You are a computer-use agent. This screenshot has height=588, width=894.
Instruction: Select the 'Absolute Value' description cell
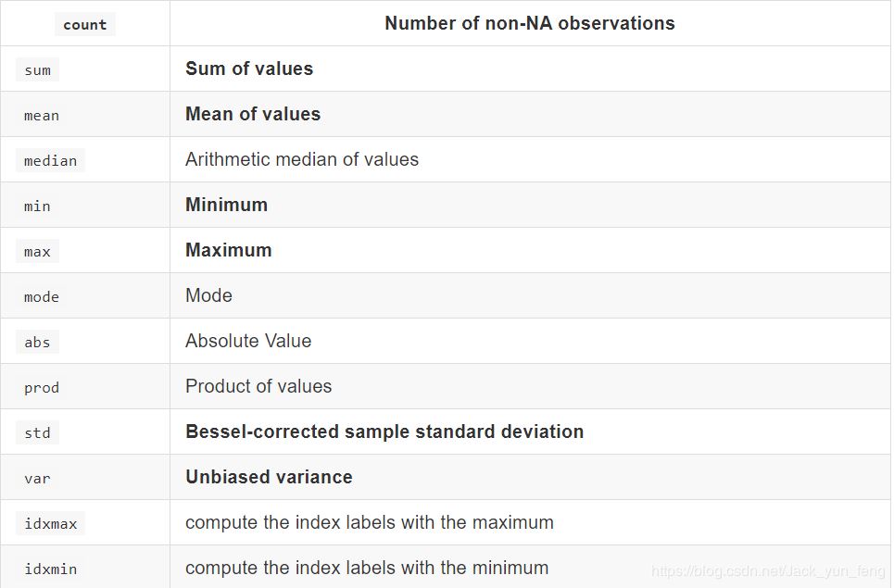click(x=248, y=341)
